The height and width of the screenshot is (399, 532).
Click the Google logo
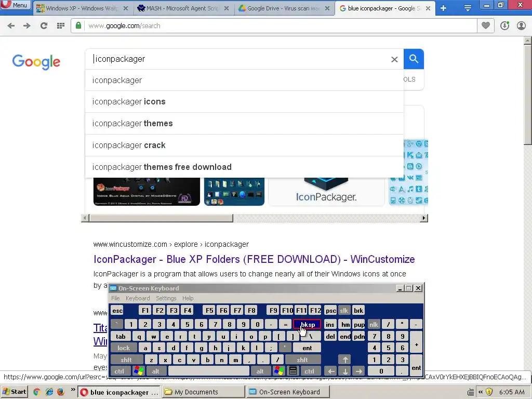[x=36, y=62]
